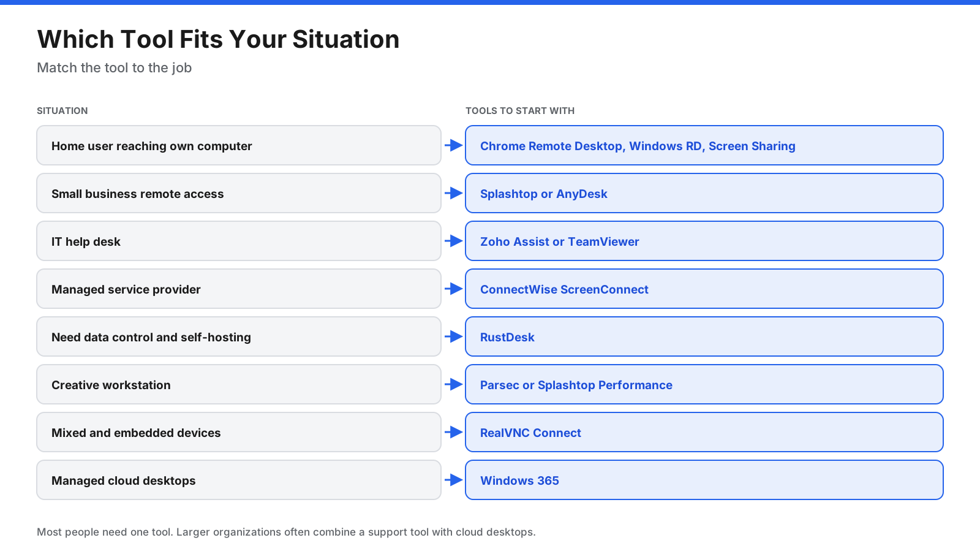Screen dimensions: 980x554
Task: Click the arrow beside Managed cloud desktops
Action: pos(453,480)
